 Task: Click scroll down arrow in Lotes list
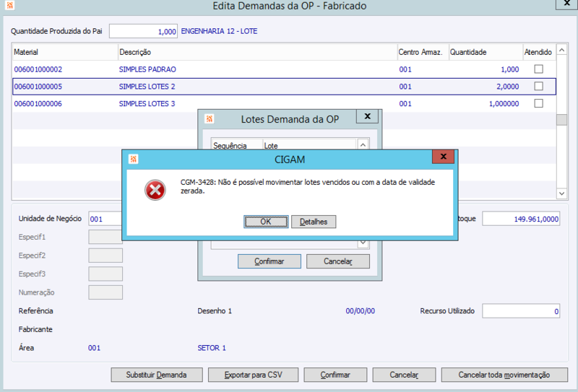(x=363, y=243)
